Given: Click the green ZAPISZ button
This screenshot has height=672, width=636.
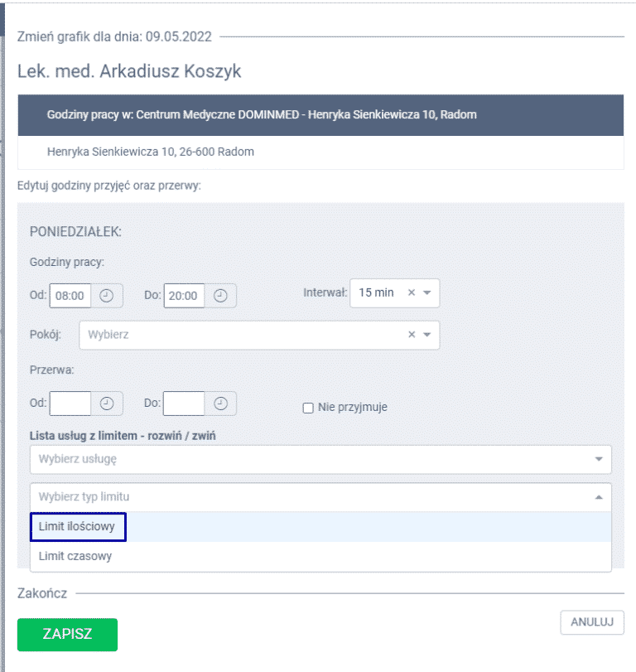Looking at the screenshot, I should tap(67, 635).
